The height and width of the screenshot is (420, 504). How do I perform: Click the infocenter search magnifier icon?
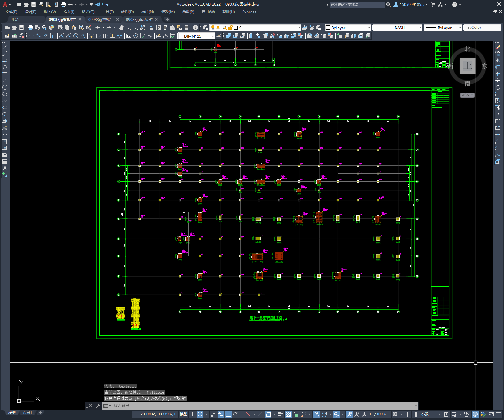(388, 5)
